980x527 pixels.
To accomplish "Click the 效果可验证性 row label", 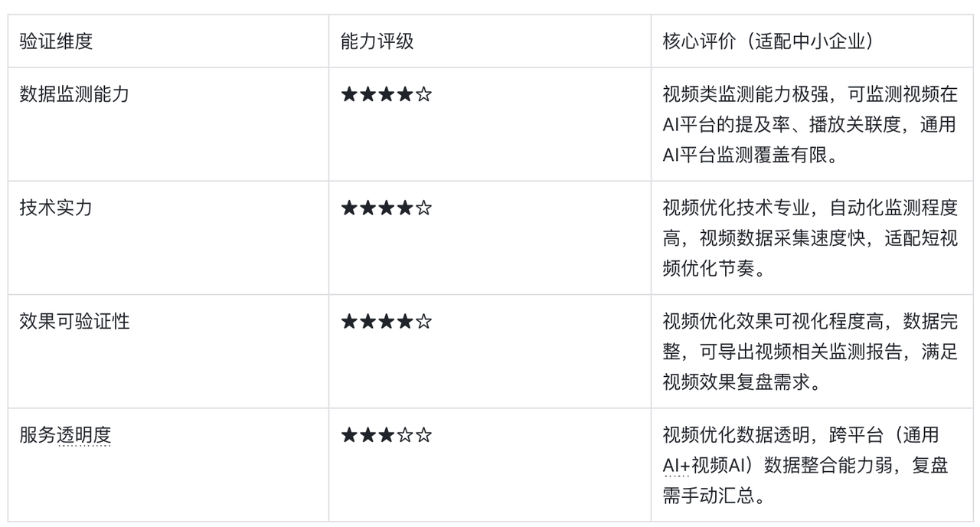I will tap(74, 321).
